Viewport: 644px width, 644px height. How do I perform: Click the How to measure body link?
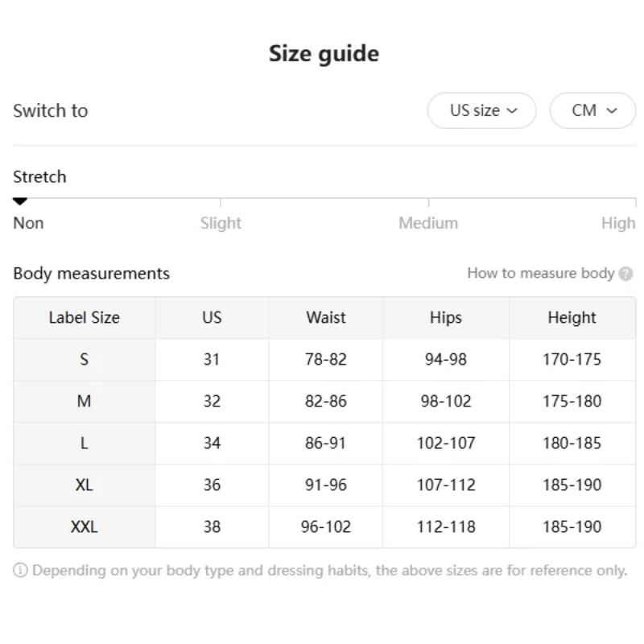tap(540, 274)
